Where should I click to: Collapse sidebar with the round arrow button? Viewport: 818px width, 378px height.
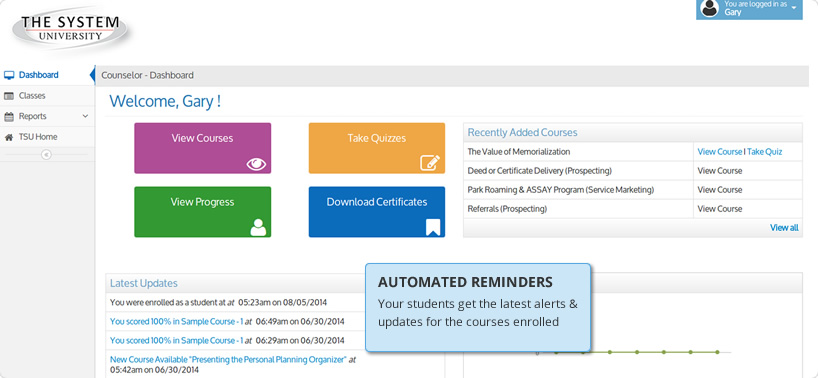coord(46,154)
